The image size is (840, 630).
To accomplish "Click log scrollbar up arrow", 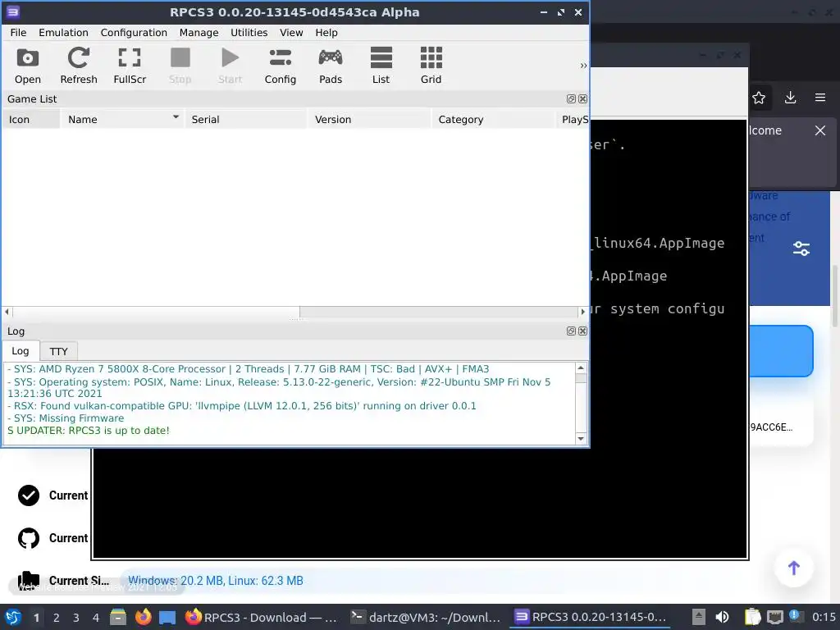I will tap(581, 368).
